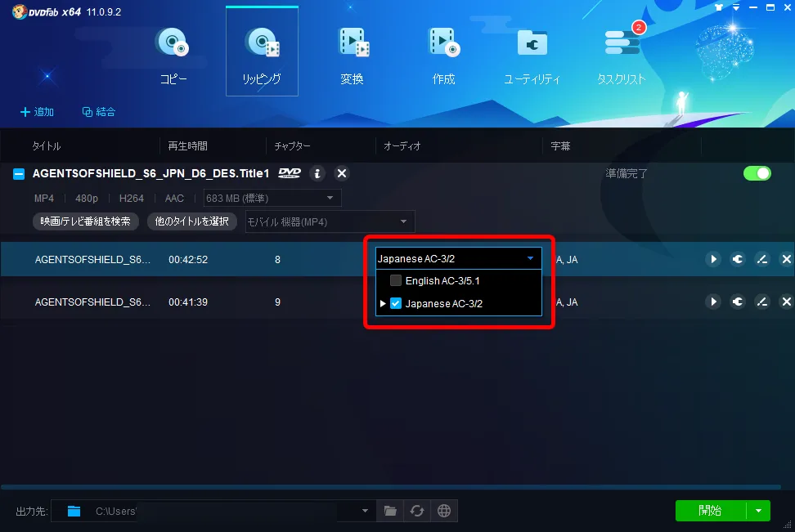The image size is (795, 532).
Task: Open the dropdown arrow beside 開始 button
Action: pyautogui.click(x=758, y=511)
